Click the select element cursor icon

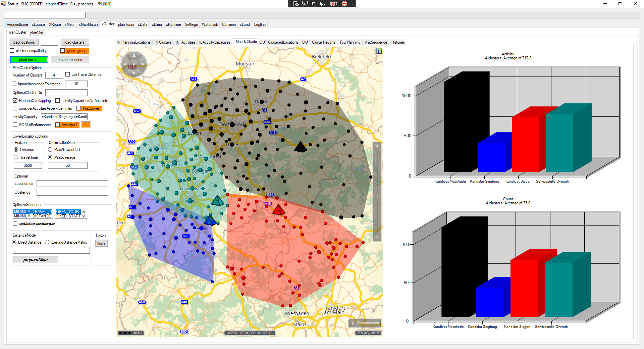pyautogui.click(x=305, y=4)
